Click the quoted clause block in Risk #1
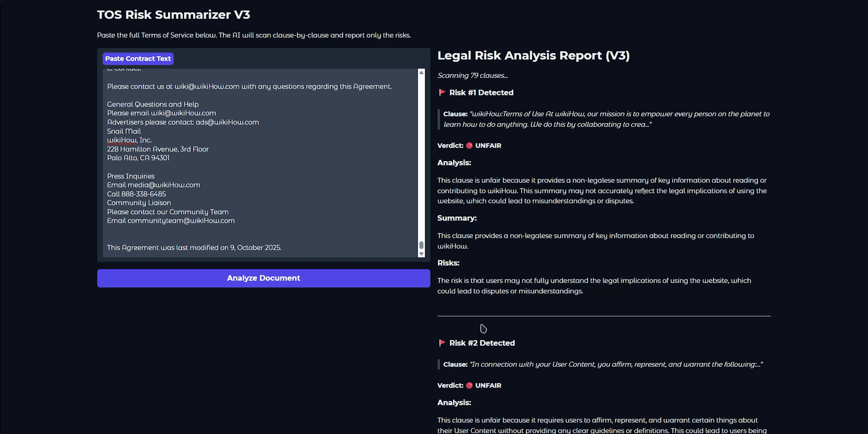Viewport: 868px width, 434px height. (606, 119)
